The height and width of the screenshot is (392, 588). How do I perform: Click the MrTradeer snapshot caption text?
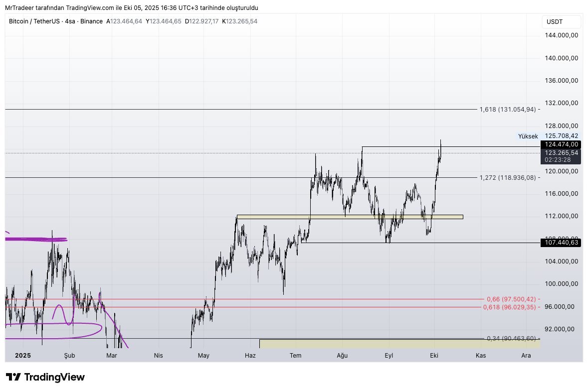(132, 8)
